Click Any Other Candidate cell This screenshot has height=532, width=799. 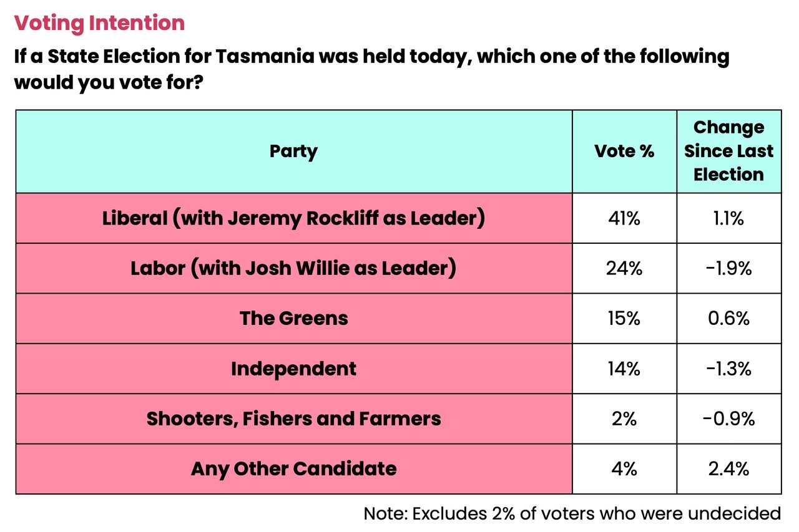click(293, 468)
